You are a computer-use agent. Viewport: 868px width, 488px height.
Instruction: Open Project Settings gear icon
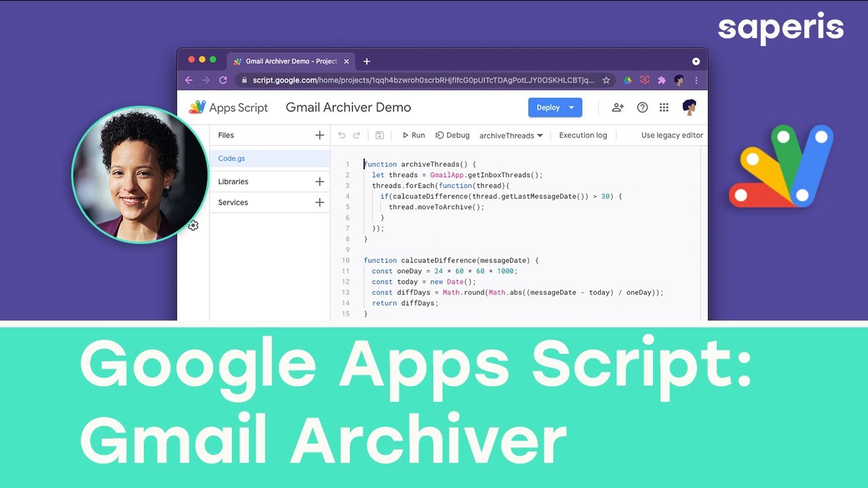[x=193, y=226]
